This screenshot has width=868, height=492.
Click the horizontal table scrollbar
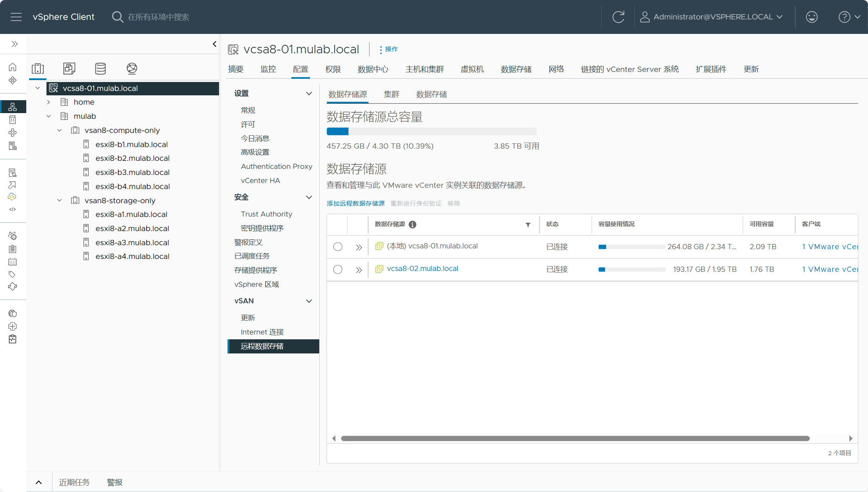(575, 439)
